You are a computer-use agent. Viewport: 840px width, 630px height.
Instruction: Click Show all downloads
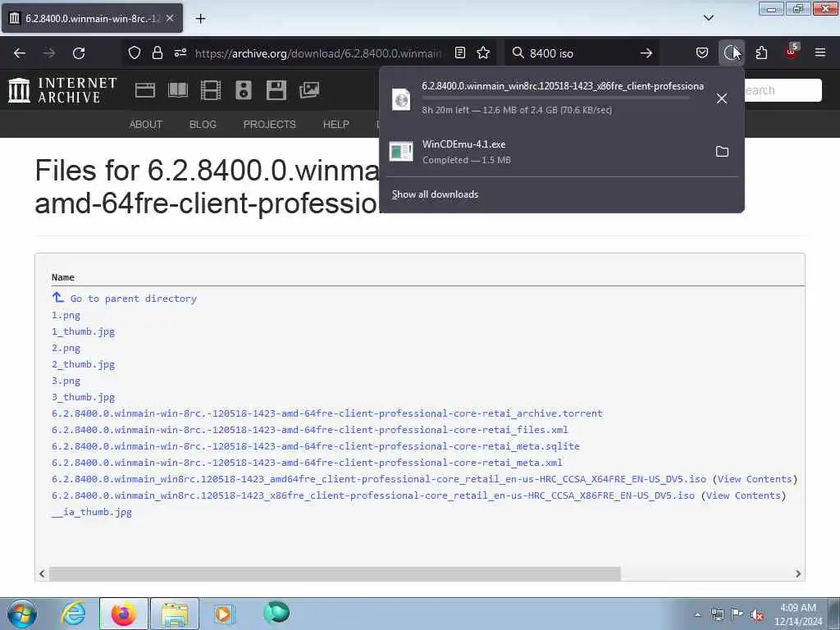(435, 194)
